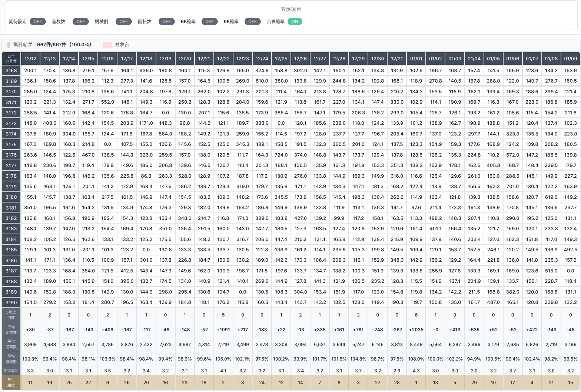Toggle the 期待設定 switch on
The image size is (581, 392).
coord(37,21)
